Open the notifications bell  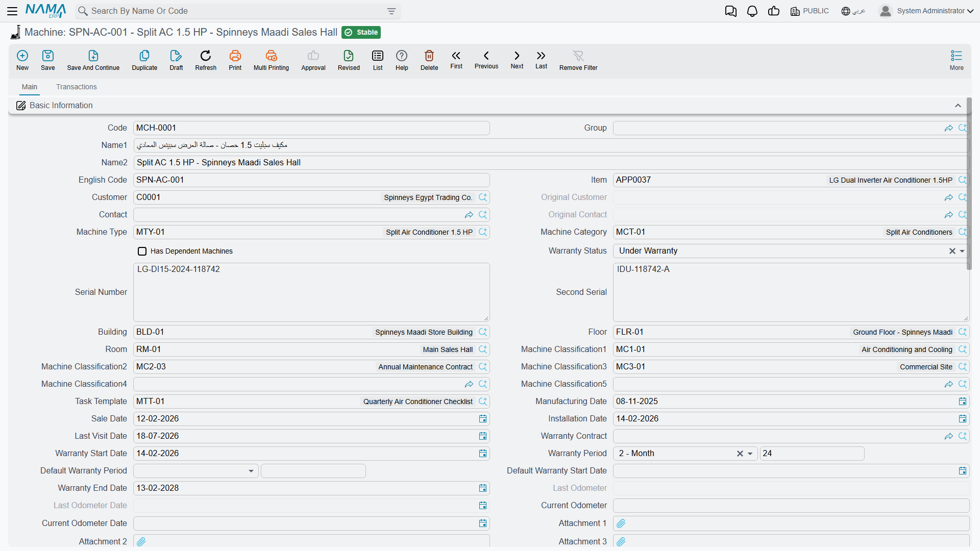pyautogui.click(x=752, y=11)
